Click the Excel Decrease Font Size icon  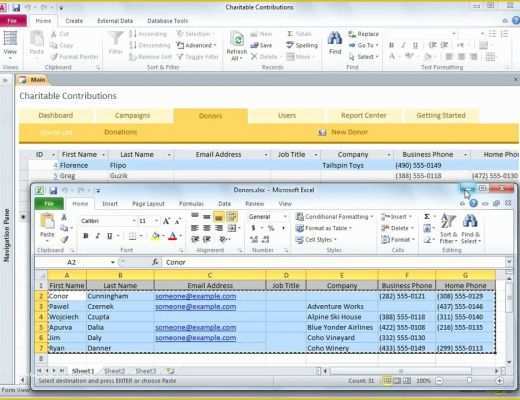coord(178,221)
